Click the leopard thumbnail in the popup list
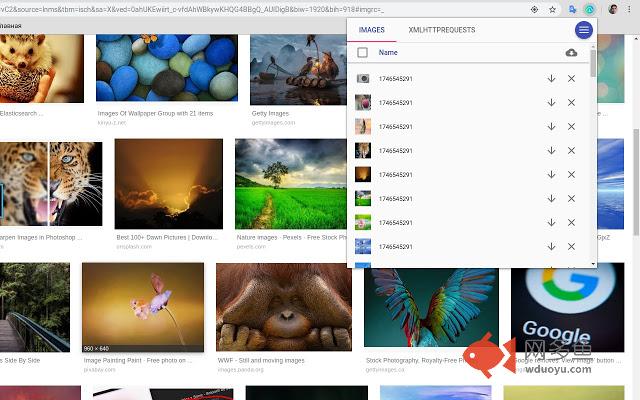This screenshot has width=640, height=400. click(363, 151)
